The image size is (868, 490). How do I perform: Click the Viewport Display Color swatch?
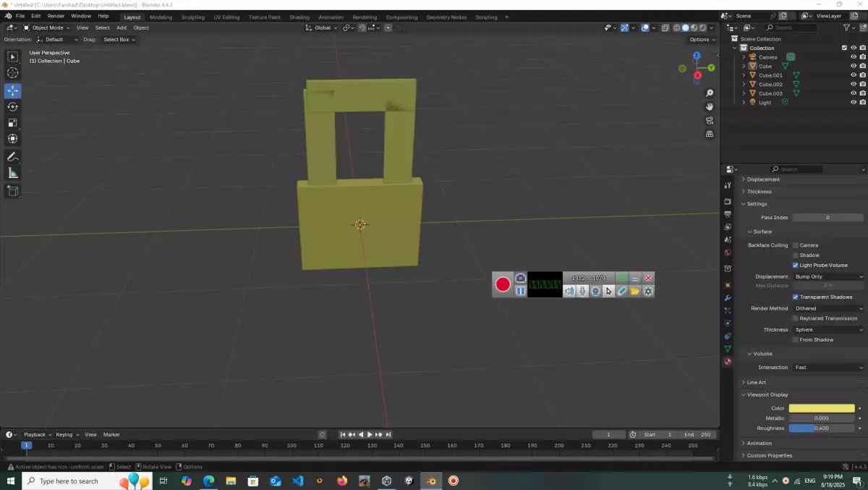click(x=822, y=408)
